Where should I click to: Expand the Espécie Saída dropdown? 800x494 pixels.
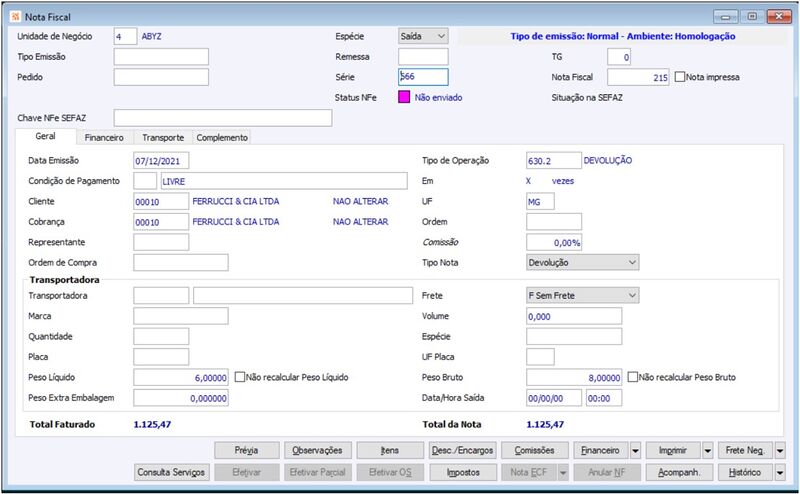coord(441,36)
